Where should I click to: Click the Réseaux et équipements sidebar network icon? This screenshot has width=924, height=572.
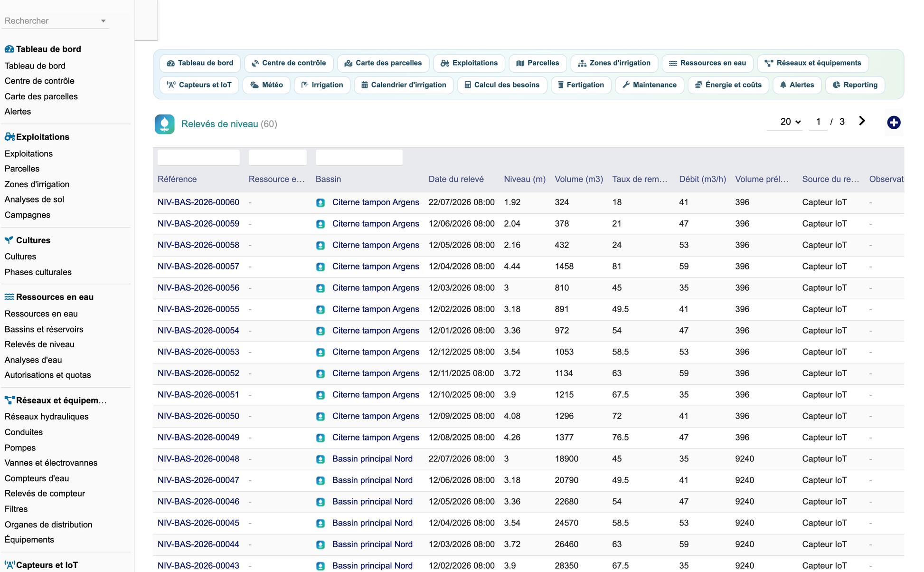tap(9, 400)
